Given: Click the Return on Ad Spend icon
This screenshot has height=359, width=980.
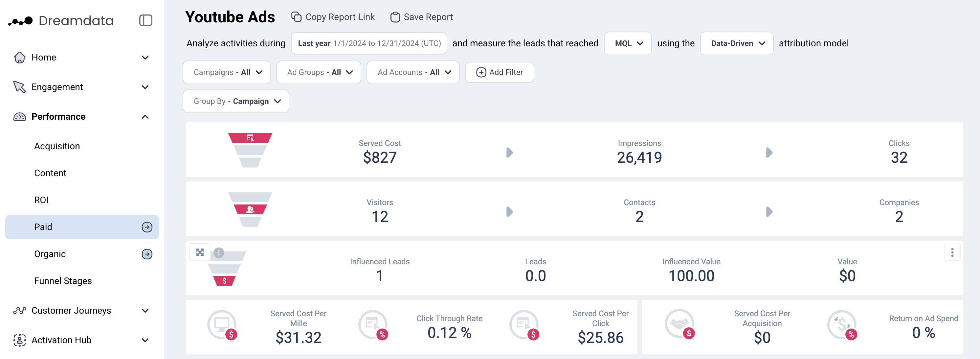Looking at the screenshot, I should 841,324.
